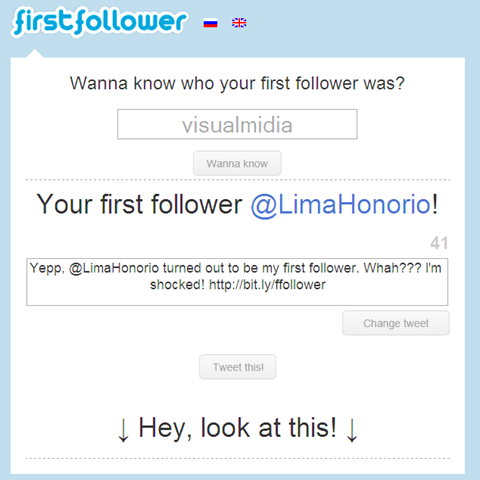Click the firstfollower logo
Image resolution: width=480 pixels, height=480 pixels.
99,22
